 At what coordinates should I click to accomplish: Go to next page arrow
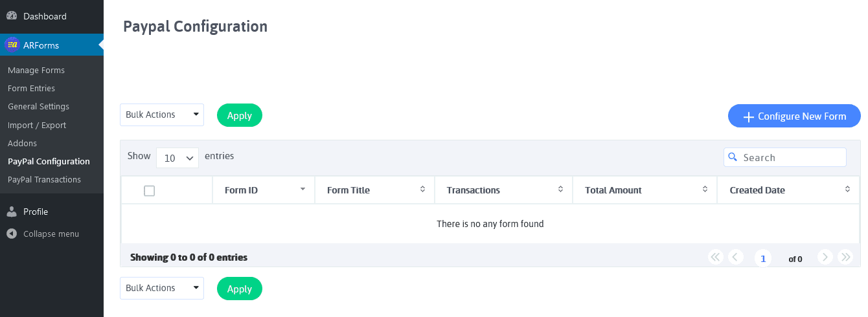825,257
